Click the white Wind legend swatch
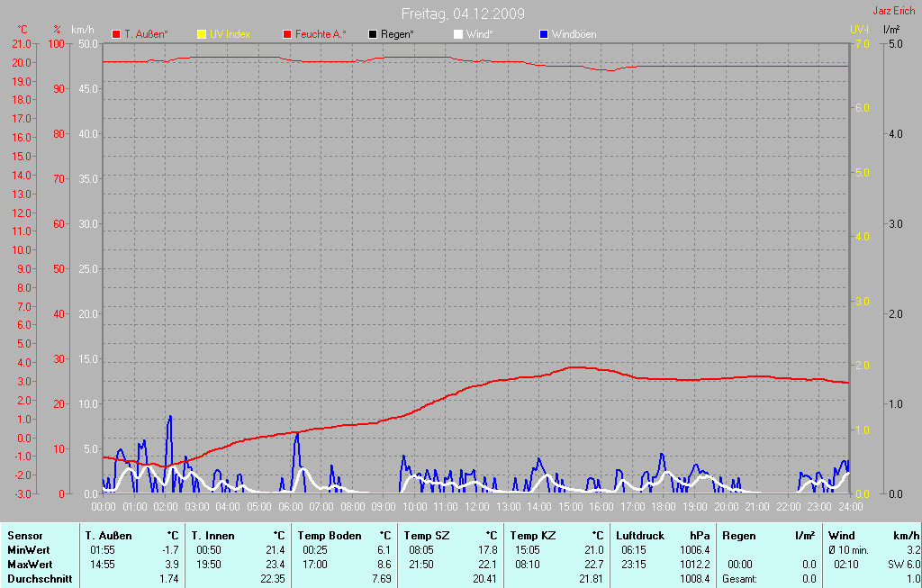The height and width of the screenshot is (588, 922). pos(457,34)
